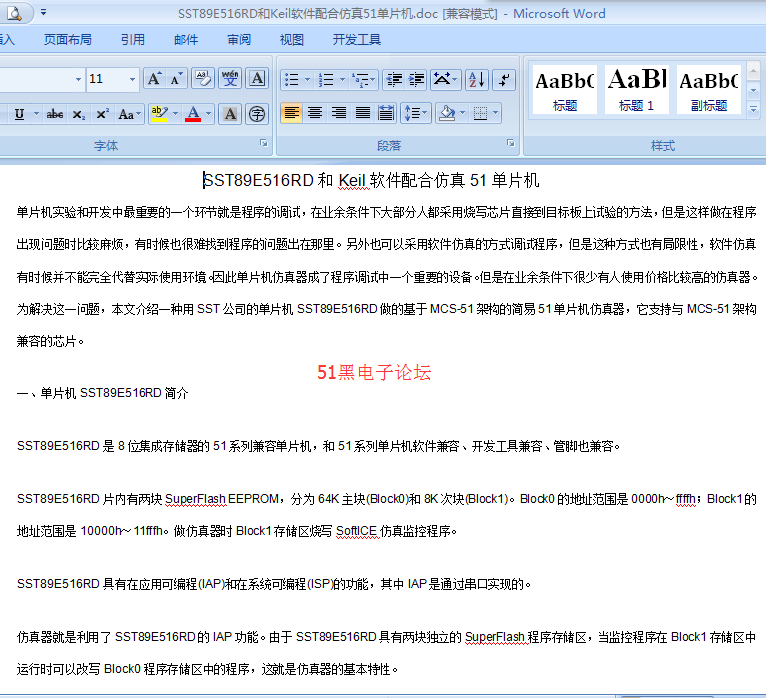766x698 pixels.
Task: Apply the 标题 1 style
Action: coord(637,89)
